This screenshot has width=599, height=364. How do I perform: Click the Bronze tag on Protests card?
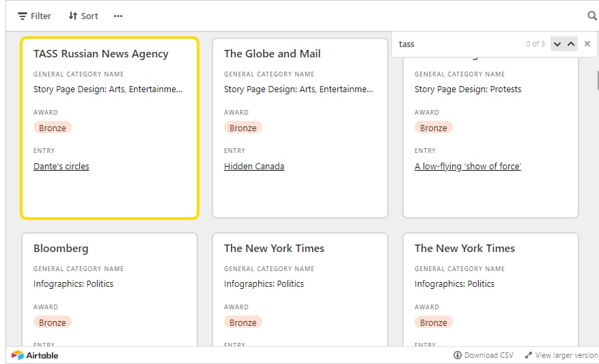(x=434, y=128)
